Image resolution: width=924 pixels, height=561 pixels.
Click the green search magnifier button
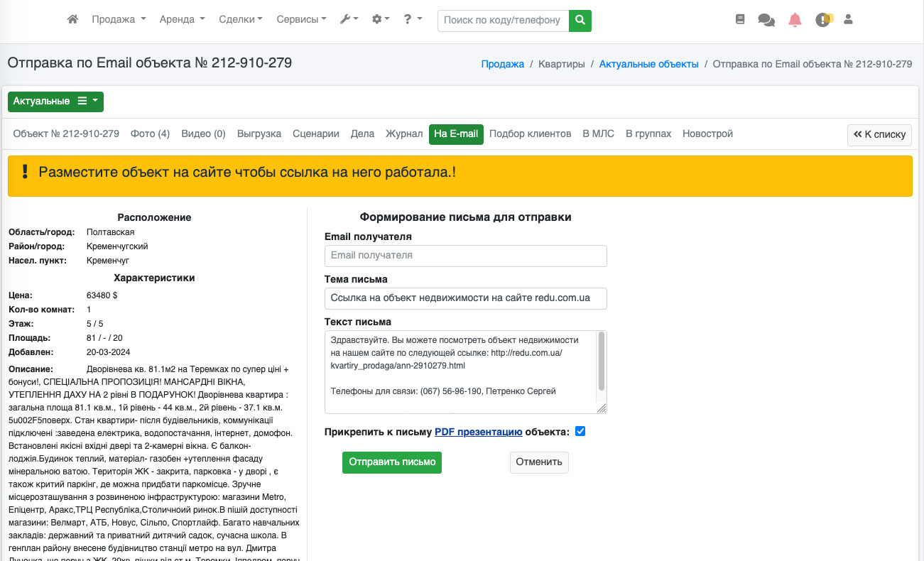[x=580, y=20]
